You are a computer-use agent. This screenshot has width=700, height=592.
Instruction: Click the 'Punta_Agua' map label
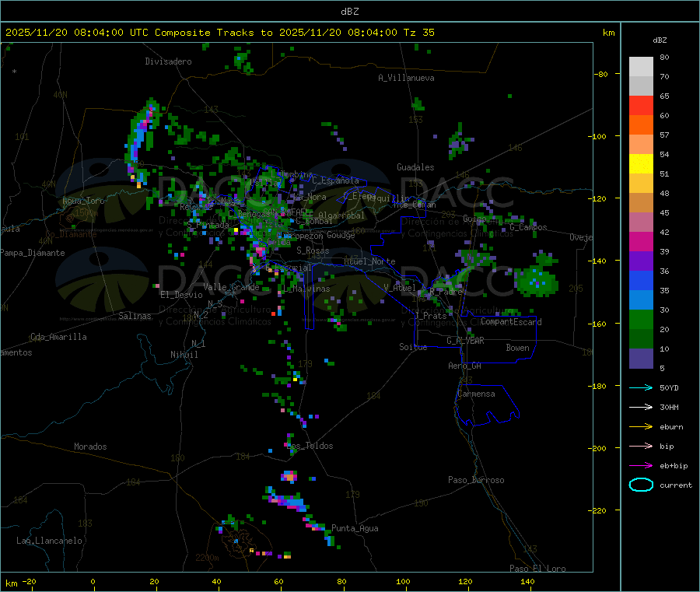coord(355,529)
